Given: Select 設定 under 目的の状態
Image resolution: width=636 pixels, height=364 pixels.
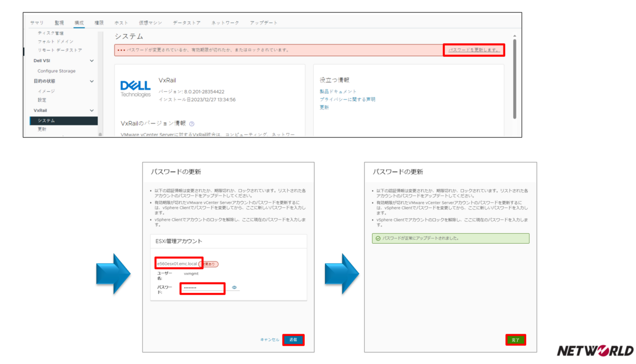Looking at the screenshot, I should 42,100.
